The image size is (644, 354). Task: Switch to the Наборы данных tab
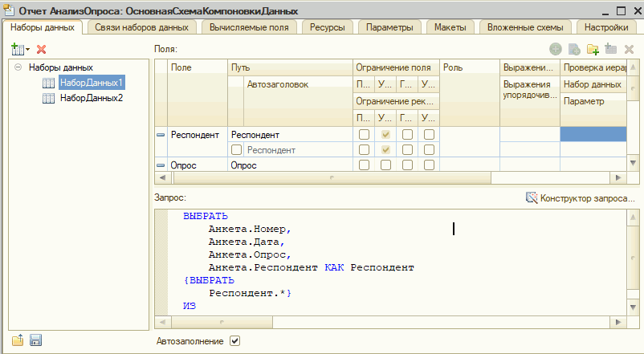click(x=43, y=27)
